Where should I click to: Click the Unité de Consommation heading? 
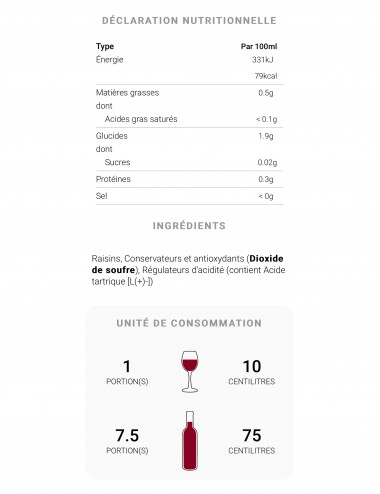tap(189, 323)
